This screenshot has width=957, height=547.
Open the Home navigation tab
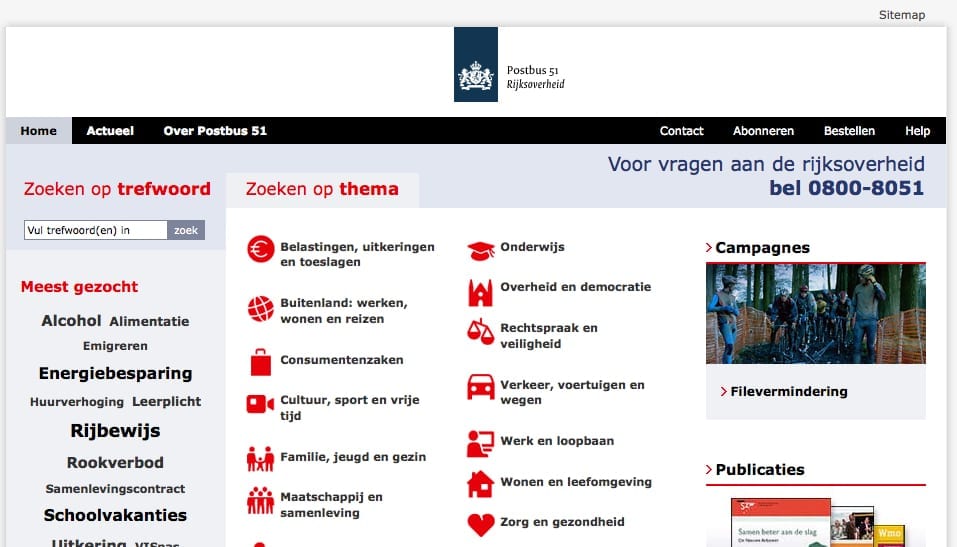38,131
